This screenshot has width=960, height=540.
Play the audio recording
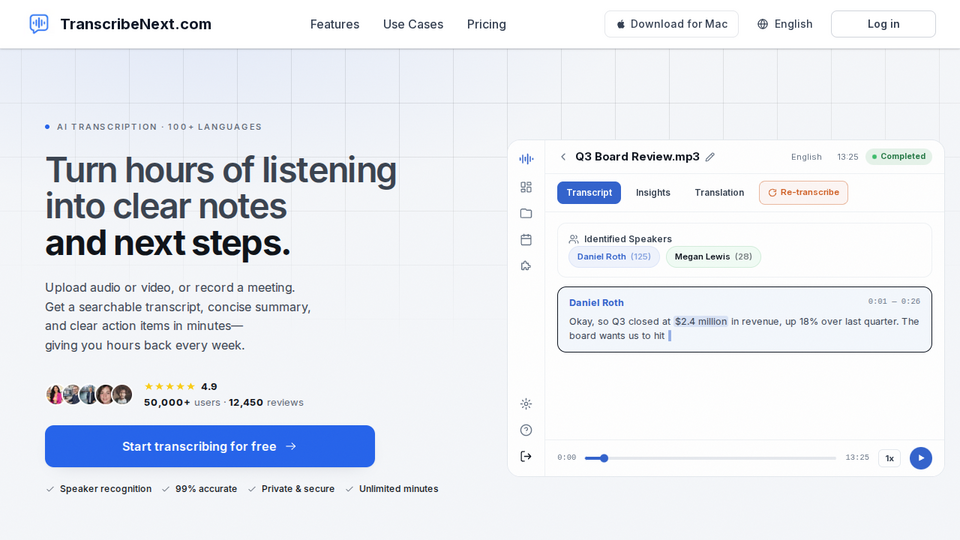[921, 458]
